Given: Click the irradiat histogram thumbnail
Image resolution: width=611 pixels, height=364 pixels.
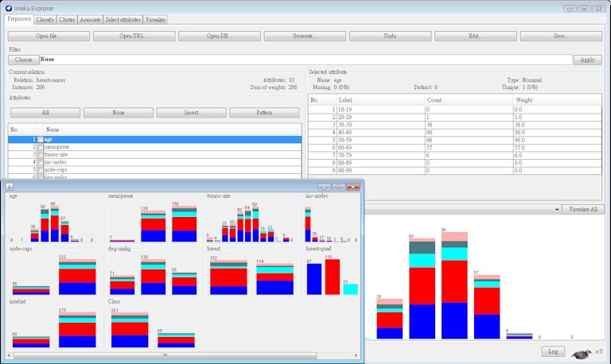Looking at the screenshot, I should tap(55, 324).
